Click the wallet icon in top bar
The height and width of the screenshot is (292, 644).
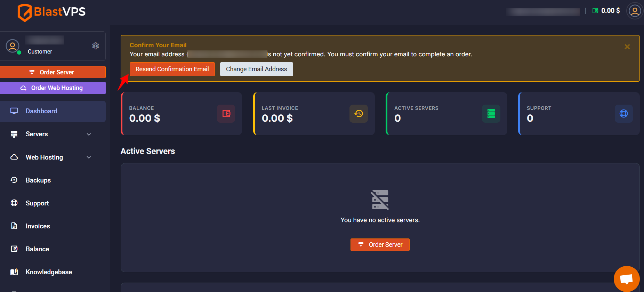click(595, 11)
